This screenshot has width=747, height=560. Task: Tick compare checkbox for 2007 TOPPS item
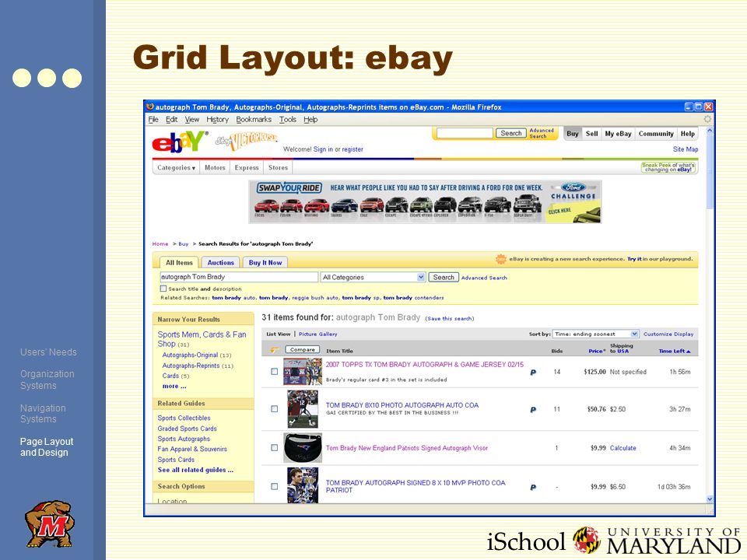point(275,372)
